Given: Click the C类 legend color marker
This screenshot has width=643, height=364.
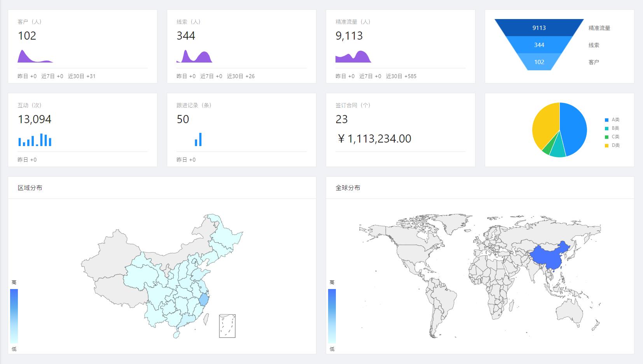Looking at the screenshot, I should (x=606, y=137).
